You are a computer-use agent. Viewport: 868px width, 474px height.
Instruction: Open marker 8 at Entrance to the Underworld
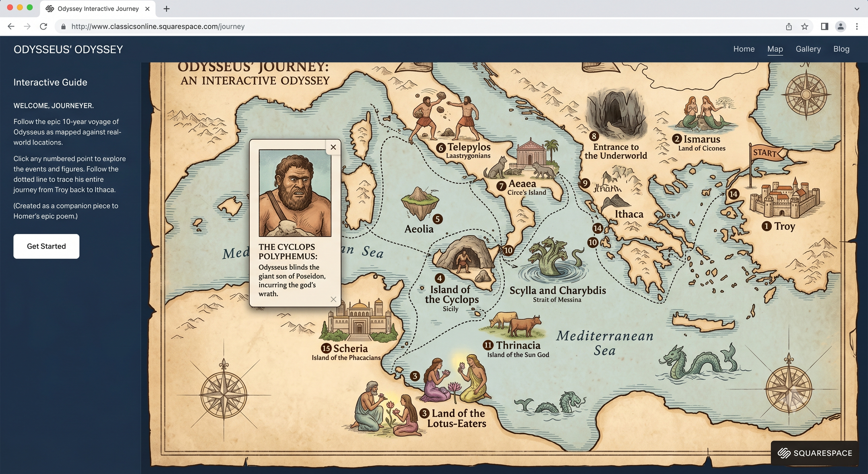594,136
